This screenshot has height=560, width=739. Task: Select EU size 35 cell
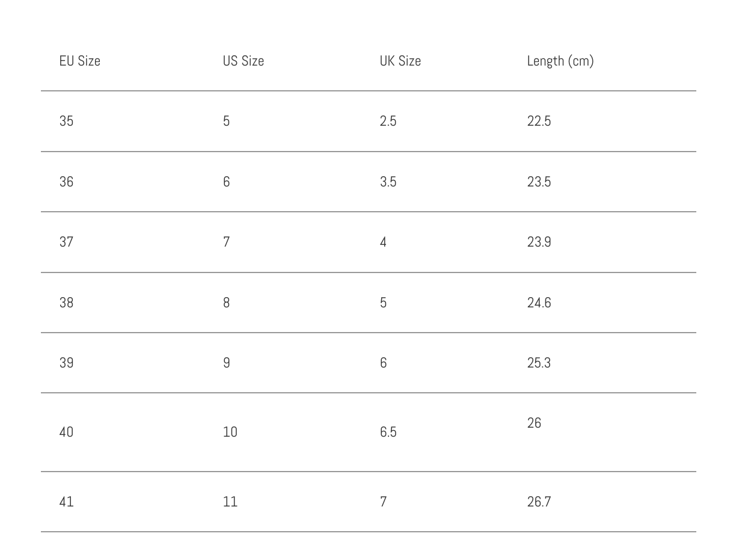tap(66, 122)
